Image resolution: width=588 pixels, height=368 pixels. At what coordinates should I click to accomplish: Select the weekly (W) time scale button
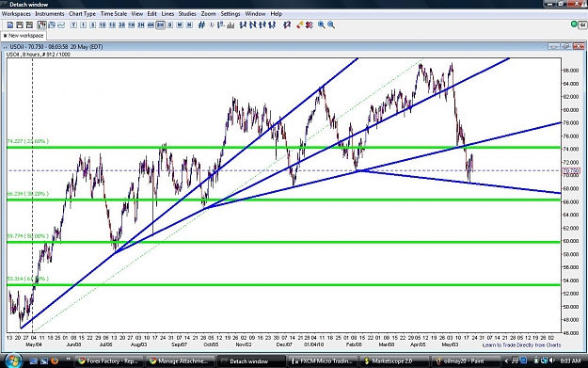(x=180, y=25)
